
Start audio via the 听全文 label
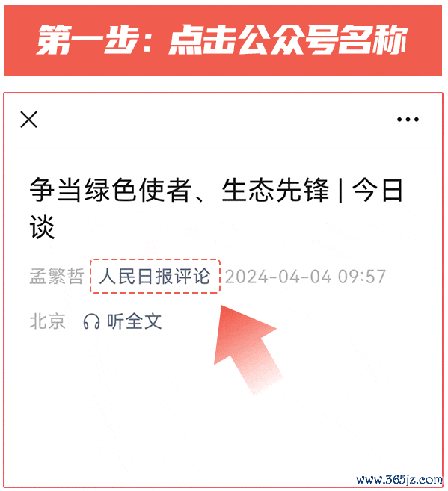pos(135,321)
